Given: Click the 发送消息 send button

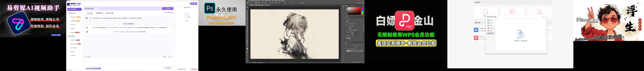Looking at the screenshot, I should (168, 68).
